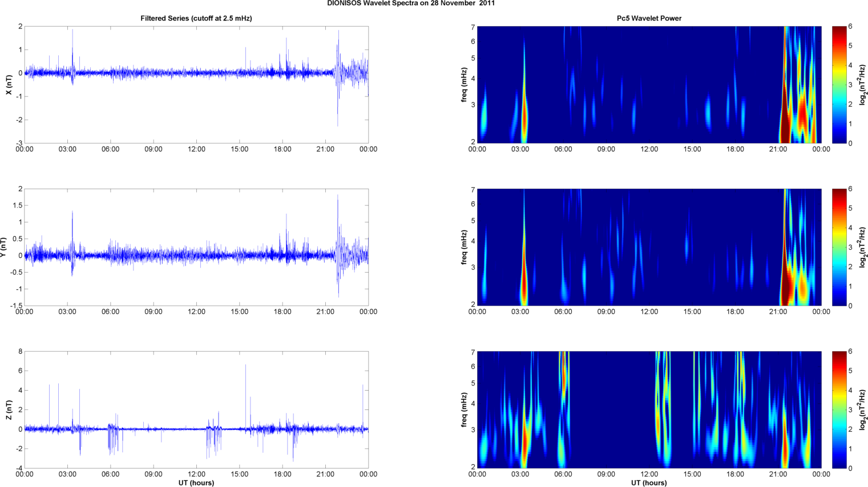
Task: Click inside the X component time series plot
Action: pyautogui.click(x=196, y=84)
